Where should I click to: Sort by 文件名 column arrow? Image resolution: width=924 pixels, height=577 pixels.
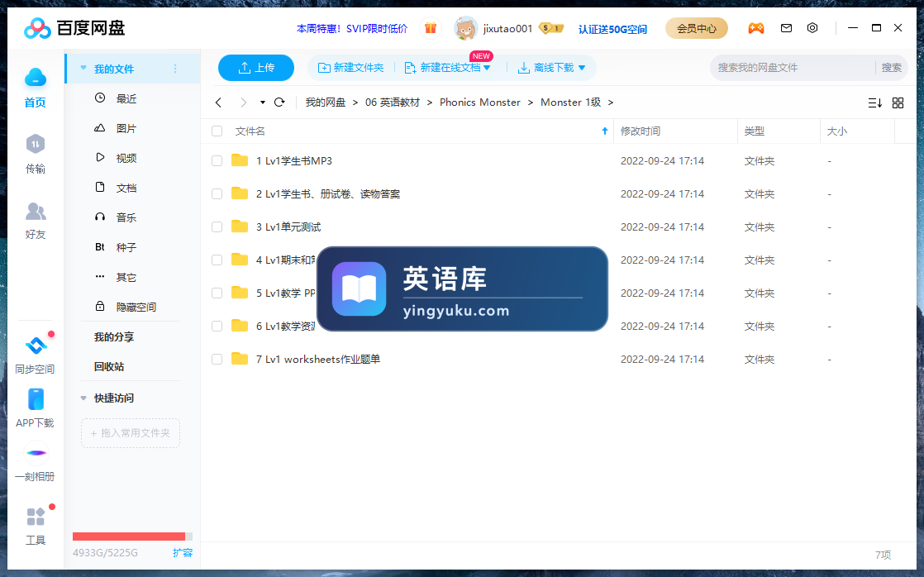click(605, 131)
